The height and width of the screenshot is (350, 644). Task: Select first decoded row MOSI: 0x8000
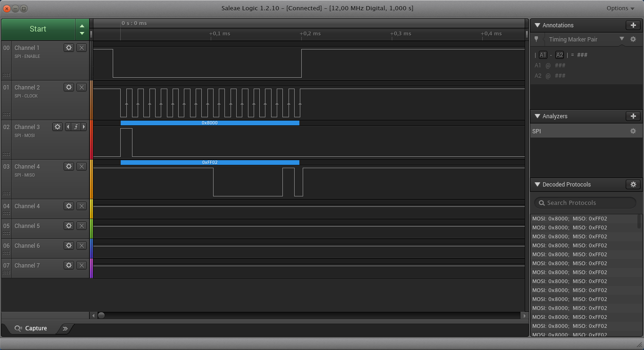coord(584,219)
